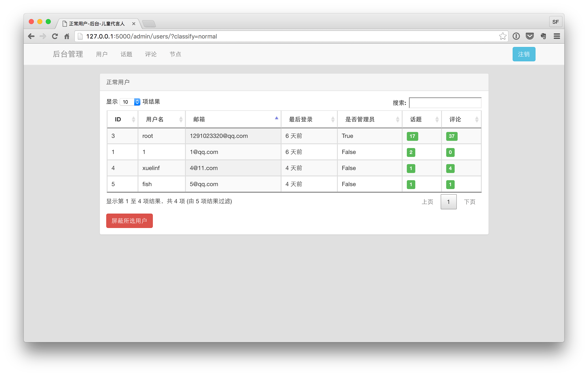The width and height of the screenshot is (588, 376).
Task: Go to the browser home icon
Action: pos(67,36)
